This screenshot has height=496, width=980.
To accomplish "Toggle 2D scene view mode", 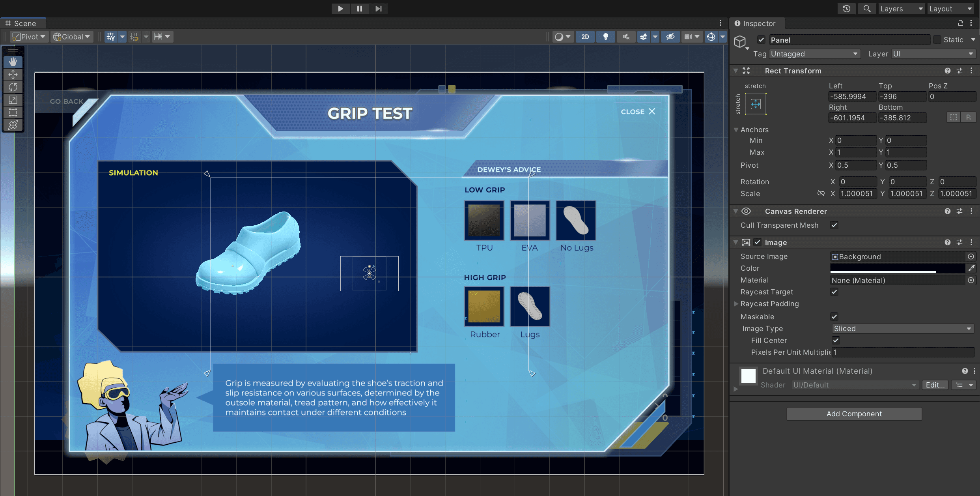I will tap(585, 37).
